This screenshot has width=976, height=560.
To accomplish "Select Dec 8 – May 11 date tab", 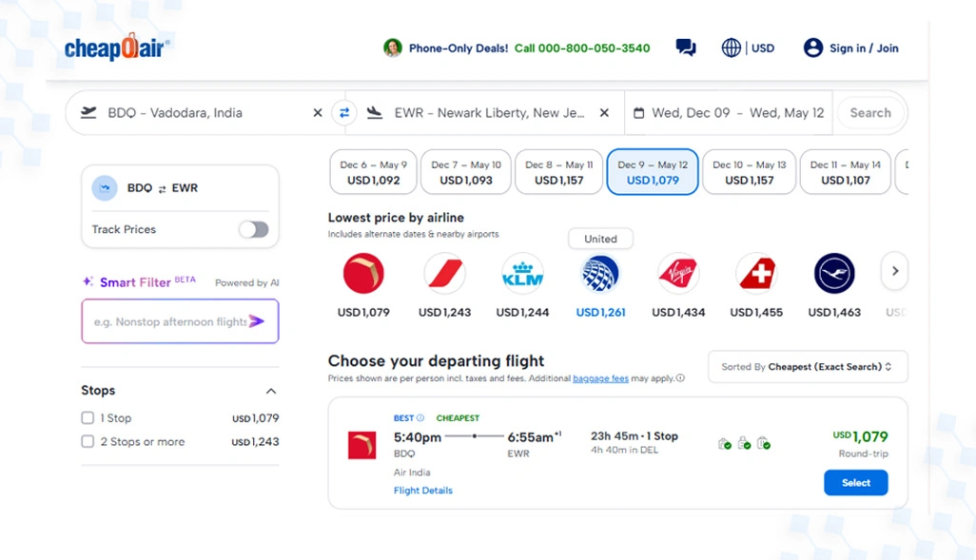I will [x=559, y=172].
